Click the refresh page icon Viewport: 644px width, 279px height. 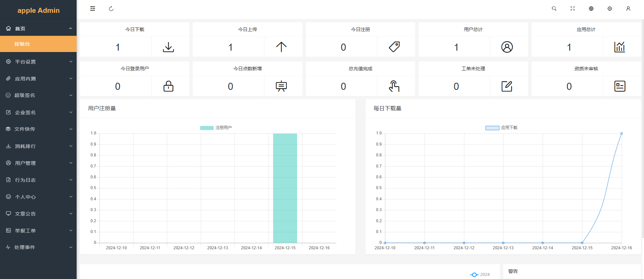(x=111, y=9)
